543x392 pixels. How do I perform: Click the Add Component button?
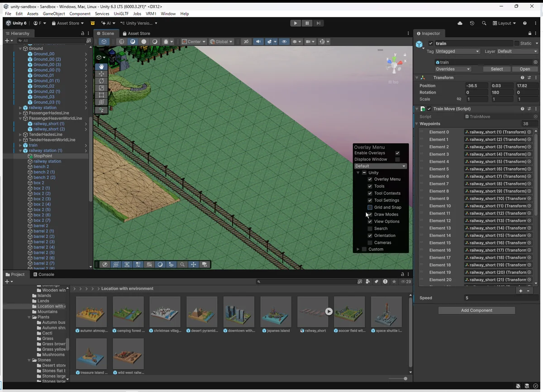tap(476, 311)
